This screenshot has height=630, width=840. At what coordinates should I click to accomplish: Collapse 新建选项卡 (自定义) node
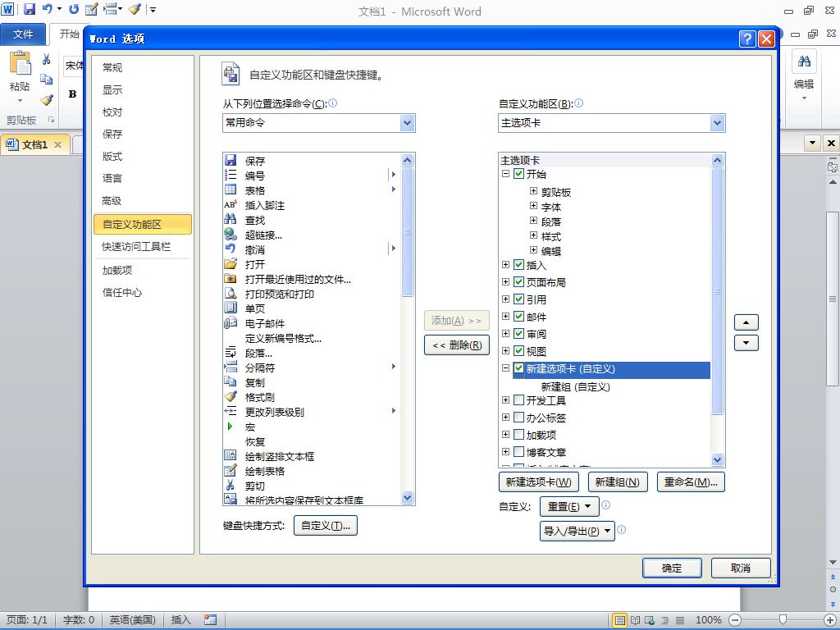pyautogui.click(x=505, y=368)
